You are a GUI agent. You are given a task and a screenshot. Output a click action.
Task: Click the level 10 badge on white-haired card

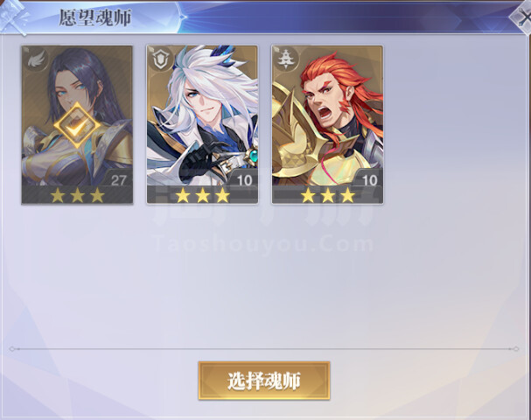(244, 180)
